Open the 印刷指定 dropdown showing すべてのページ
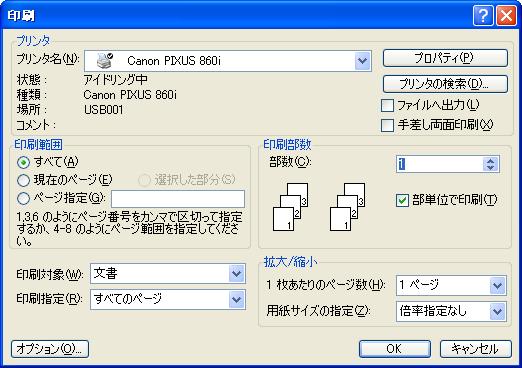Image resolution: width=522 pixels, height=368 pixels. (x=236, y=299)
